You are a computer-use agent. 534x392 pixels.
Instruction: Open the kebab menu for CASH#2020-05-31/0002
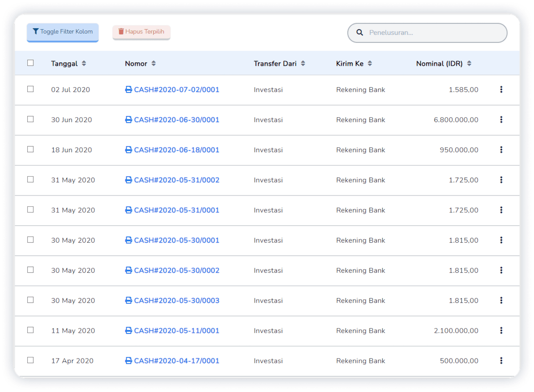pos(501,180)
